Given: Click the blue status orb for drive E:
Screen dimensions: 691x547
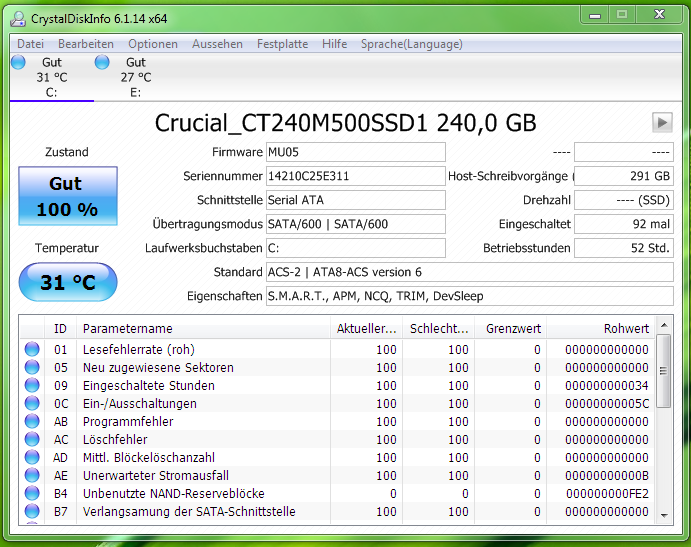Looking at the screenshot, I should [102, 62].
